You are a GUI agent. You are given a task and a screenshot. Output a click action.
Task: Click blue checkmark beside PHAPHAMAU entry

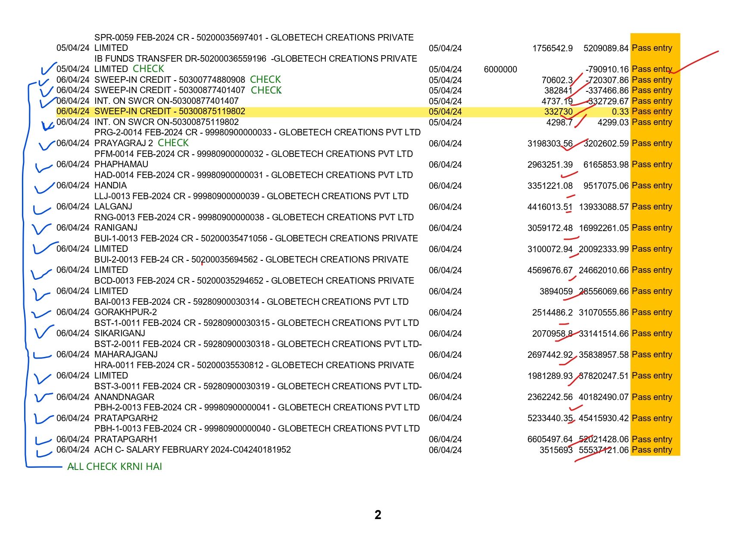click(45, 167)
